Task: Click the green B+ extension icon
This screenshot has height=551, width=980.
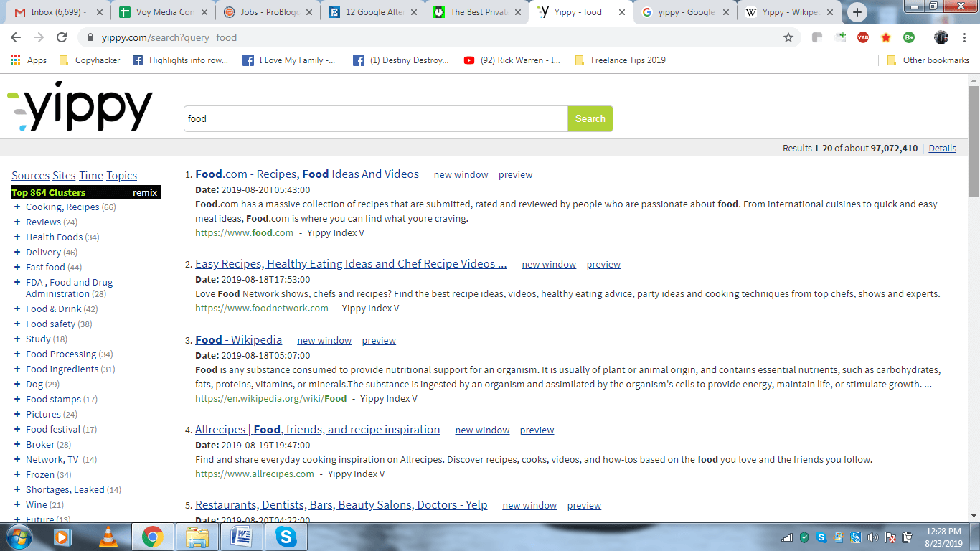Action: 909,37
